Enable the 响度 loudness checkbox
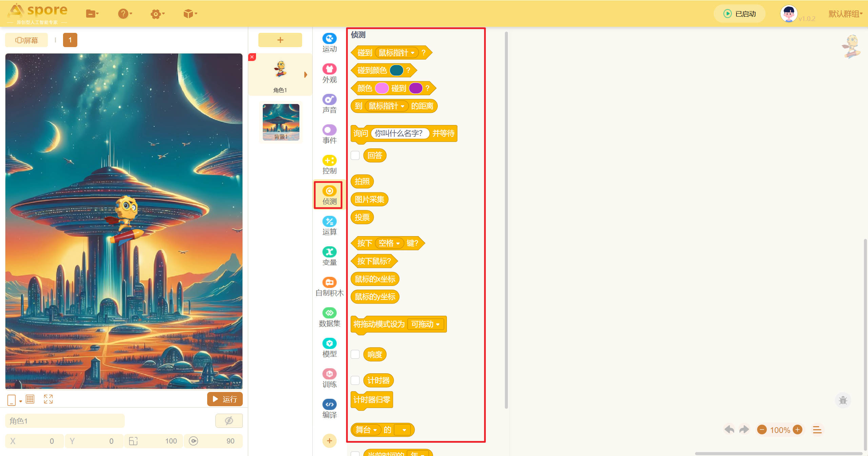This screenshot has width=868, height=456. [355, 354]
